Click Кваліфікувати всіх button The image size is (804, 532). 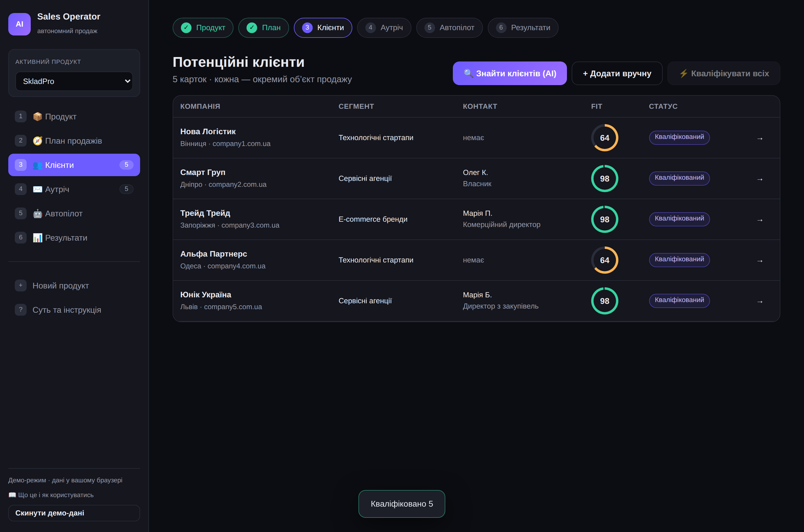pos(724,73)
